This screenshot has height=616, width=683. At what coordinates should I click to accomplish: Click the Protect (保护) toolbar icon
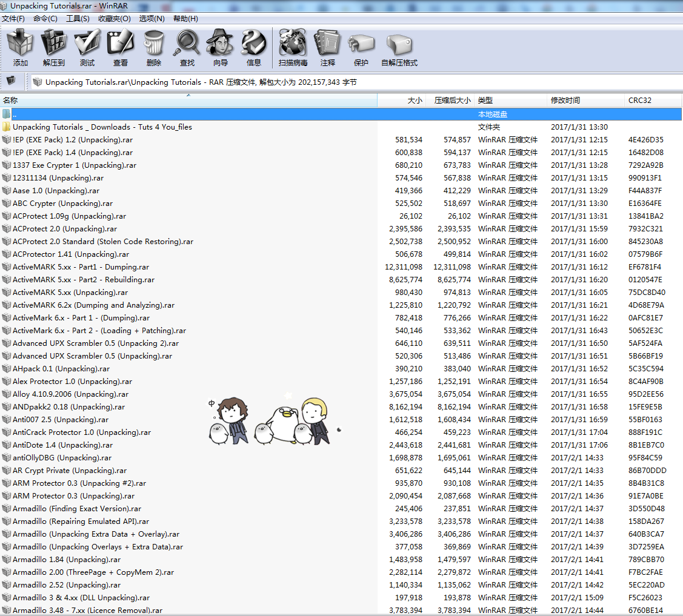click(361, 44)
